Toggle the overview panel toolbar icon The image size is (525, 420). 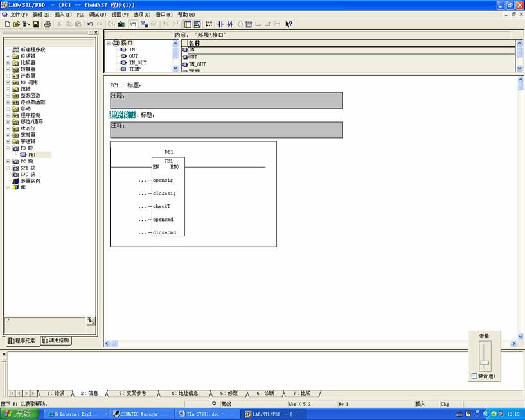[188, 24]
